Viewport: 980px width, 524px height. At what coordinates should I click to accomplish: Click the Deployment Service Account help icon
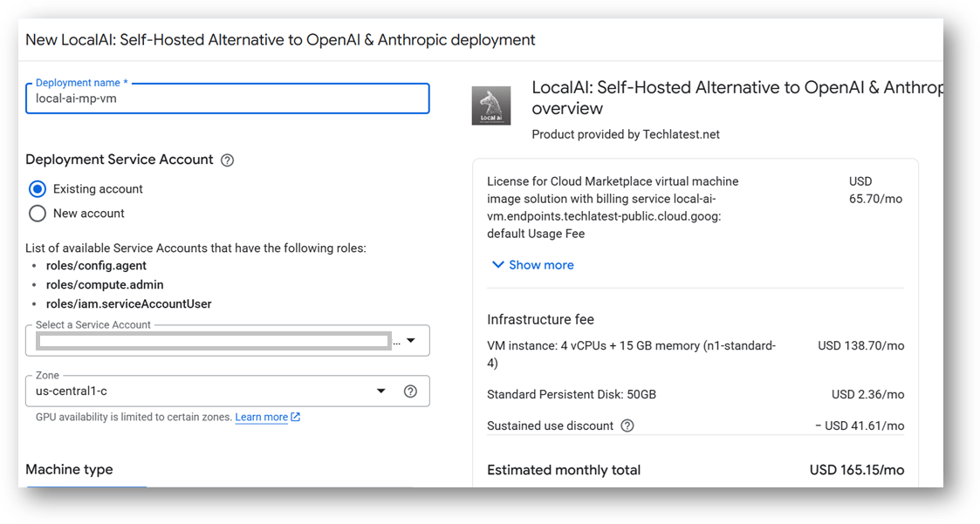(x=228, y=160)
